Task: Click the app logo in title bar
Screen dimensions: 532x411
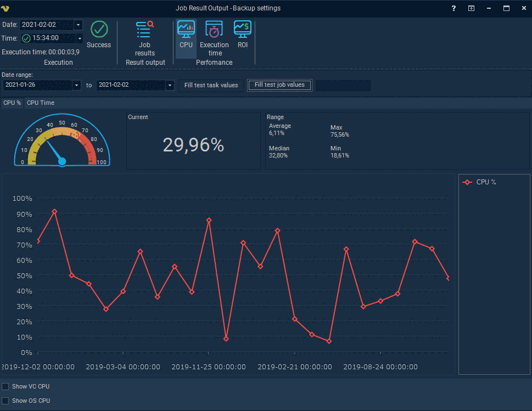Action: 7,8
